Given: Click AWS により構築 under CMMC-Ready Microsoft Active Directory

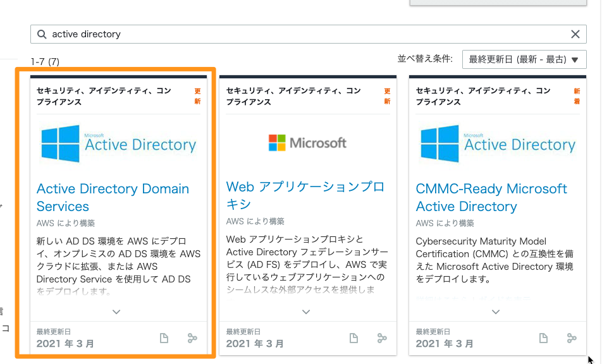Looking at the screenshot, I should point(445,223).
